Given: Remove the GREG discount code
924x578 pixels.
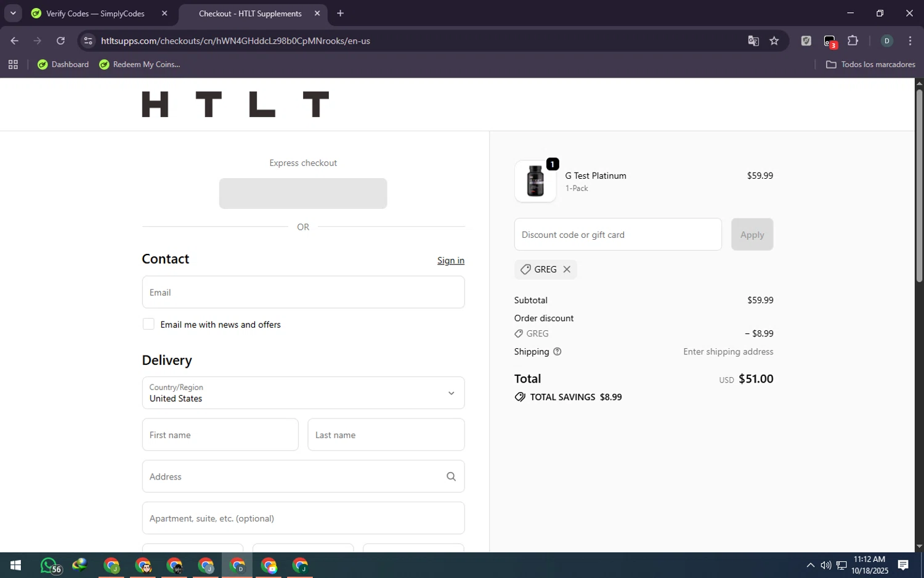Looking at the screenshot, I should [x=567, y=269].
